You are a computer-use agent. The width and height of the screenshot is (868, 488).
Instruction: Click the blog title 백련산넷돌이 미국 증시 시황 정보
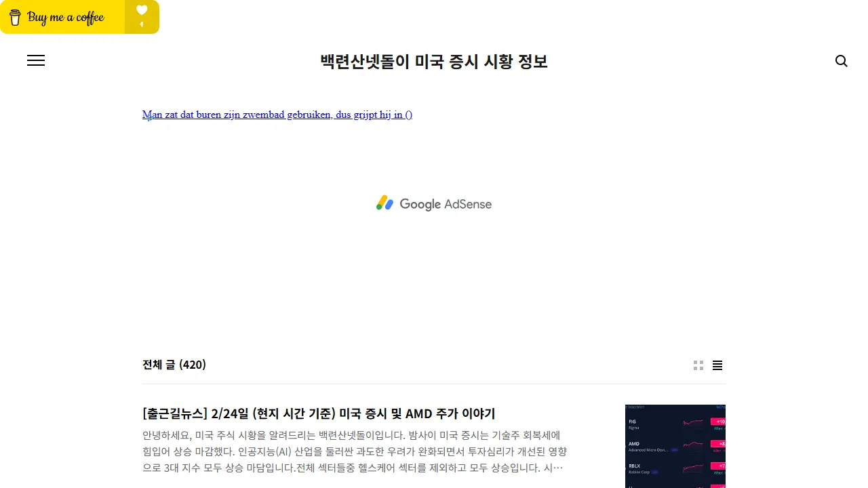(433, 61)
